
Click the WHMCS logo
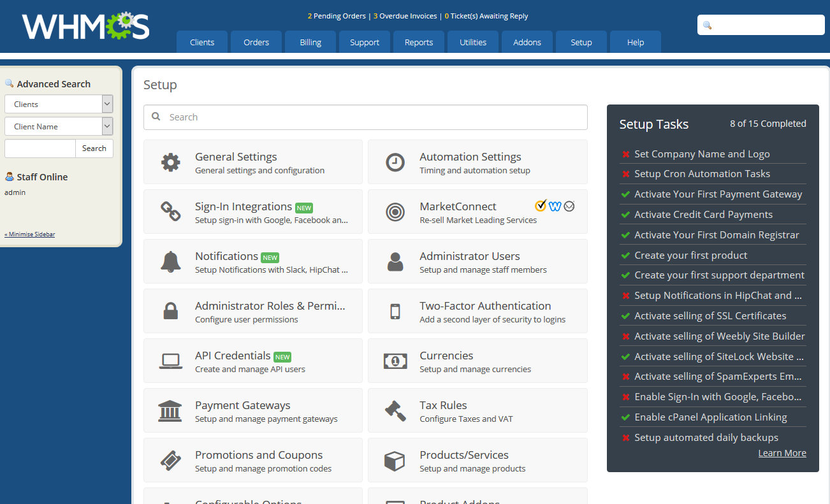coord(85,26)
